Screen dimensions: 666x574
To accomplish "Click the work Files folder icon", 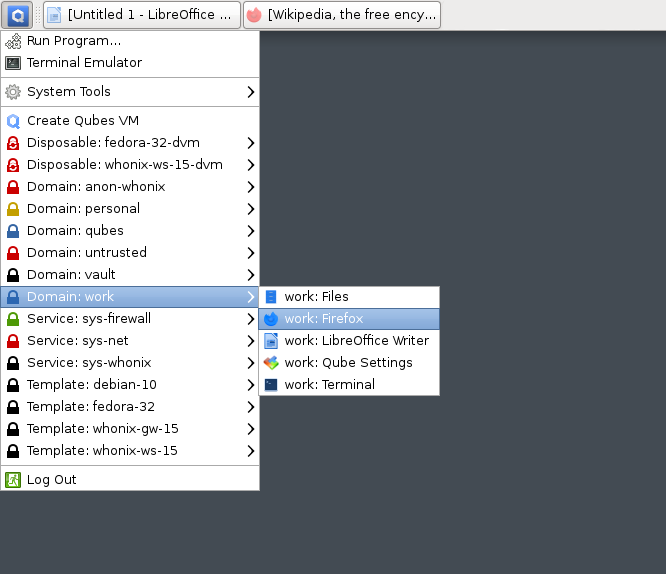I will click(270, 297).
